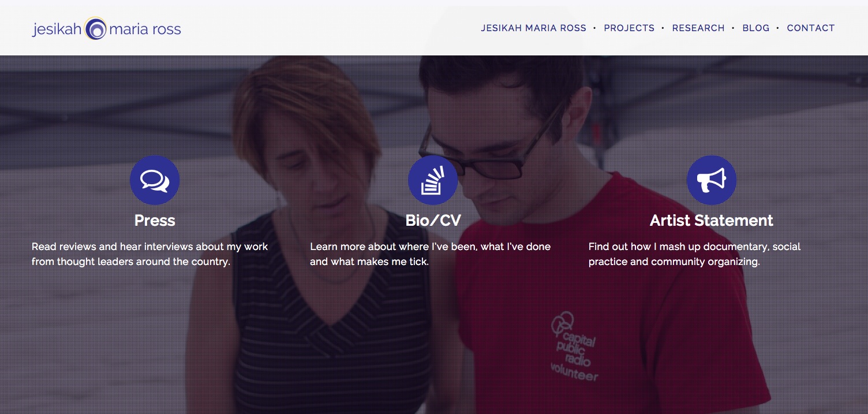The height and width of the screenshot is (414, 868).
Task: Open the Bio/CV stacked papers icon
Action: [433, 180]
